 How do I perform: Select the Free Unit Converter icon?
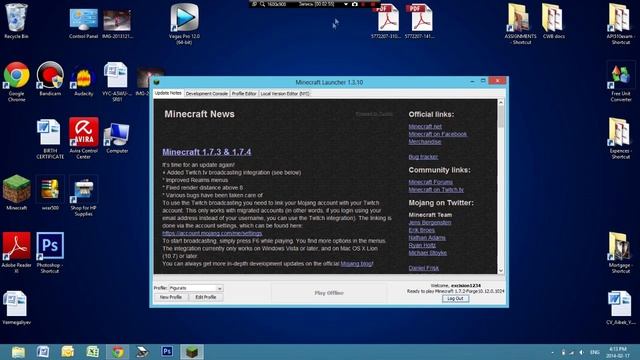pos(620,82)
